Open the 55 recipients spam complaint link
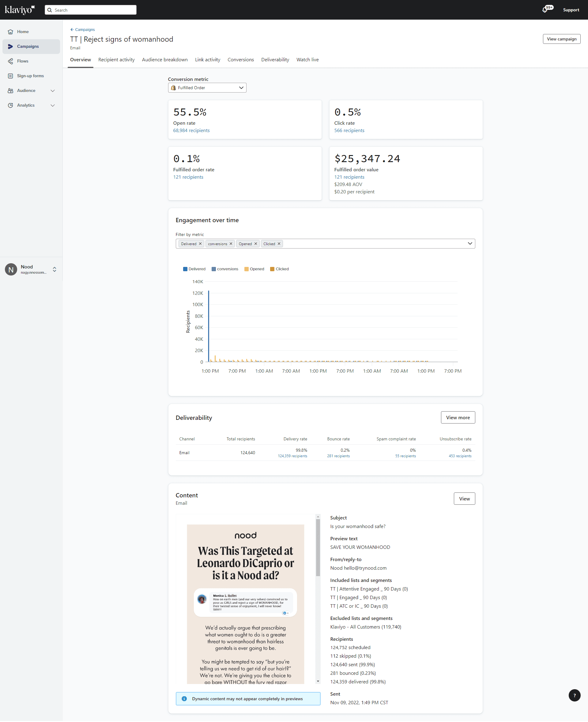588x722 pixels. click(x=405, y=456)
